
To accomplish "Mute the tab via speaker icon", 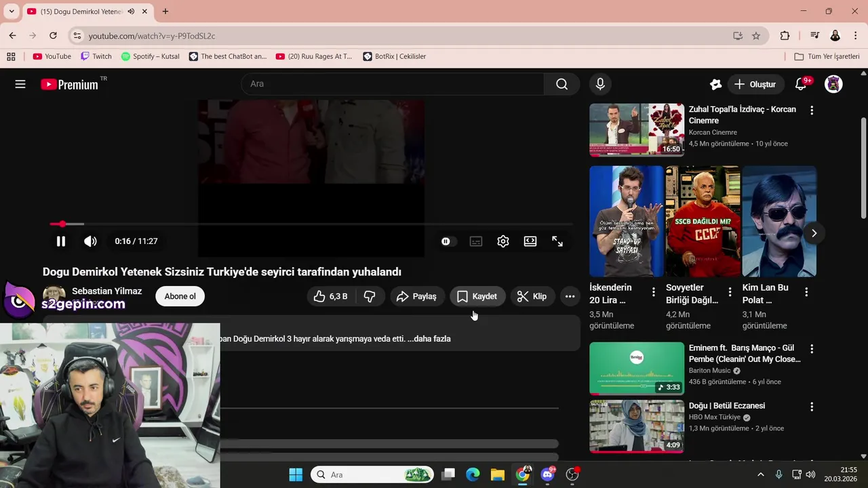I will click(x=131, y=12).
